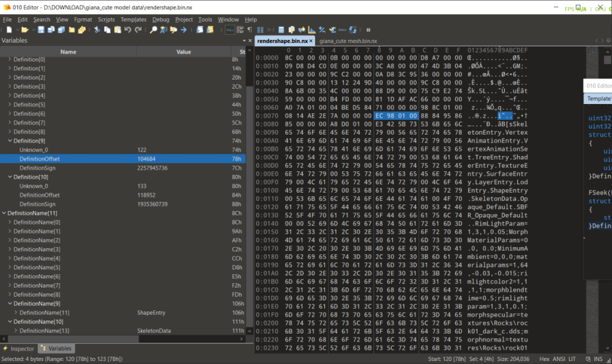Sort by the Name column header

pos(69,52)
